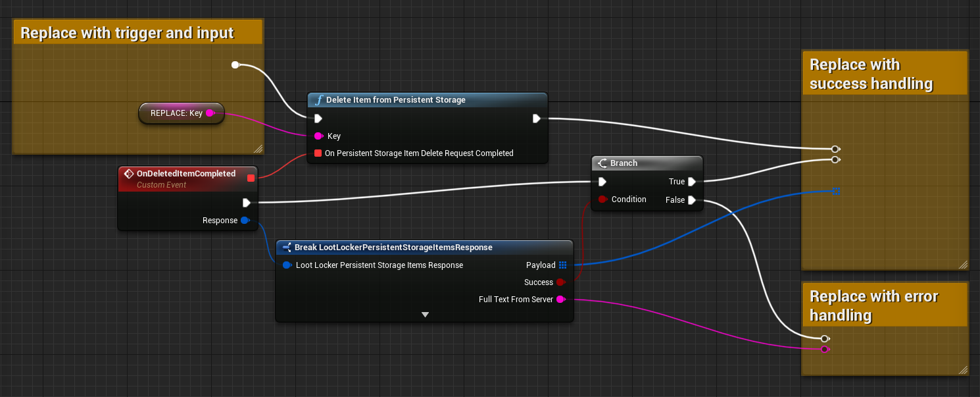980x397 pixels.
Task: Click the Full Text From Server pin
Action: pos(560,300)
